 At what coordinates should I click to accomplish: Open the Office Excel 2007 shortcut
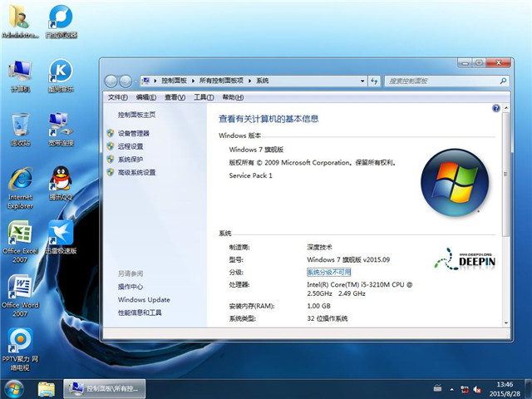coord(20,242)
